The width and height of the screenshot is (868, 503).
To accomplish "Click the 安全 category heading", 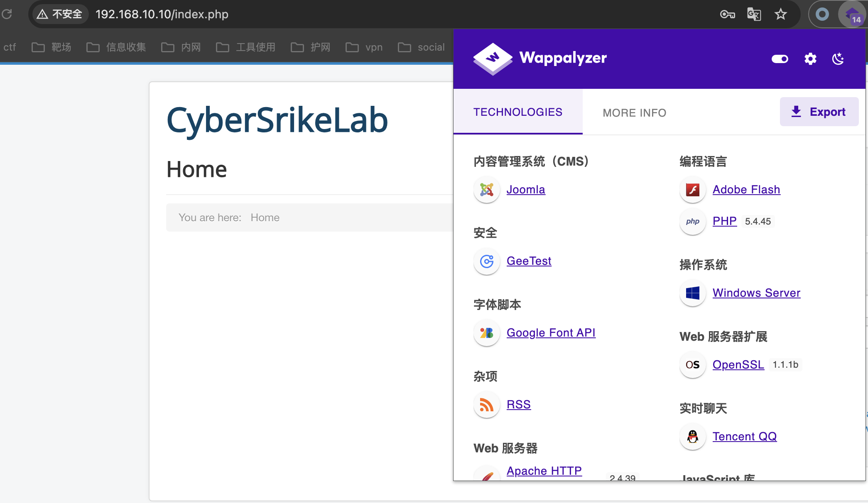I will (x=485, y=232).
